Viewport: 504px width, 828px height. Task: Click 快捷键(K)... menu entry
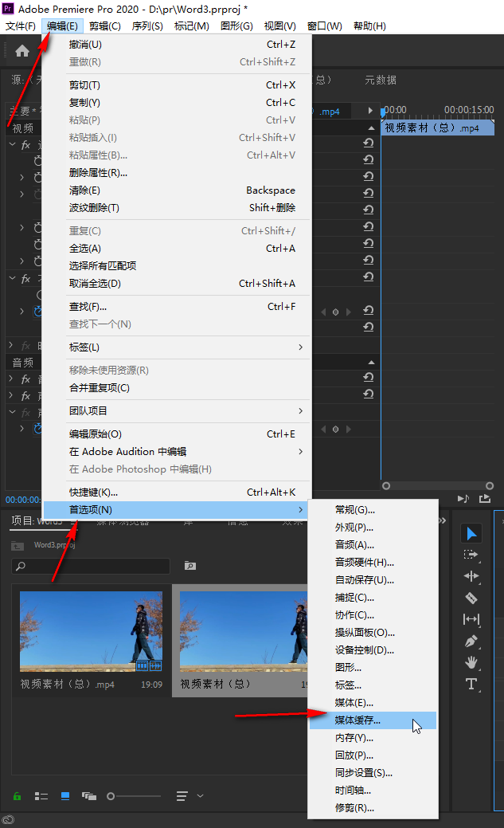[94, 492]
